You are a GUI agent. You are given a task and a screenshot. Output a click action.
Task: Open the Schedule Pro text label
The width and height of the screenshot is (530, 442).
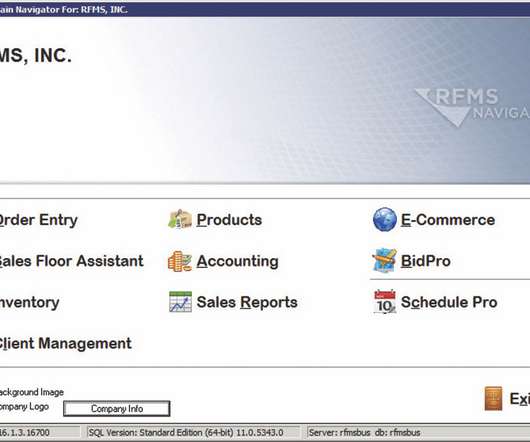coord(449,302)
